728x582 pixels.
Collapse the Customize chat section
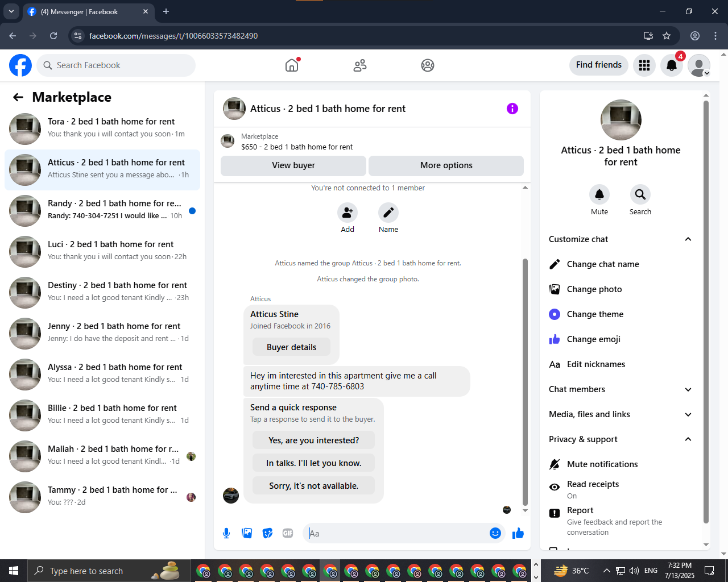tap(621, 239)
